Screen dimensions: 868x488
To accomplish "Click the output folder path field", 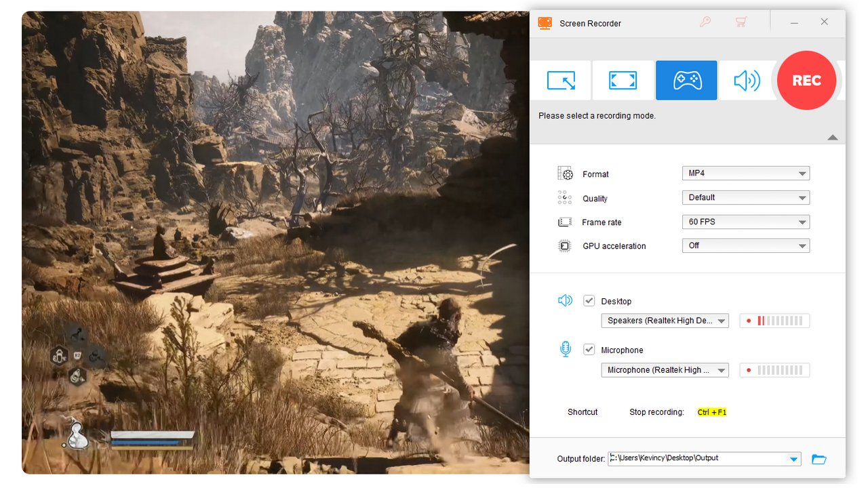I will coord(698,458).
